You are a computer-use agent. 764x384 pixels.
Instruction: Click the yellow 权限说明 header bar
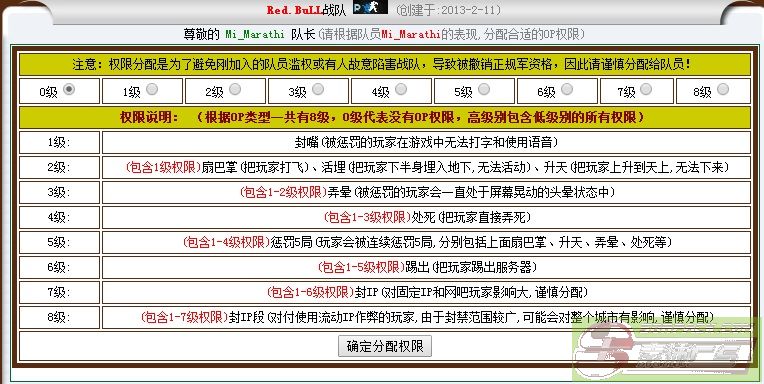pyautogui.click(x=385, y=117)
